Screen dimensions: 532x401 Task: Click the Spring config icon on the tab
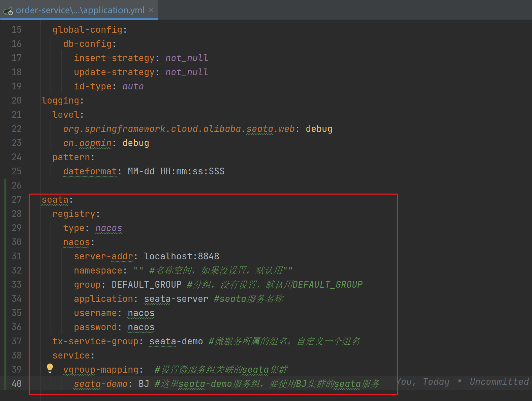tap(8, 11)
